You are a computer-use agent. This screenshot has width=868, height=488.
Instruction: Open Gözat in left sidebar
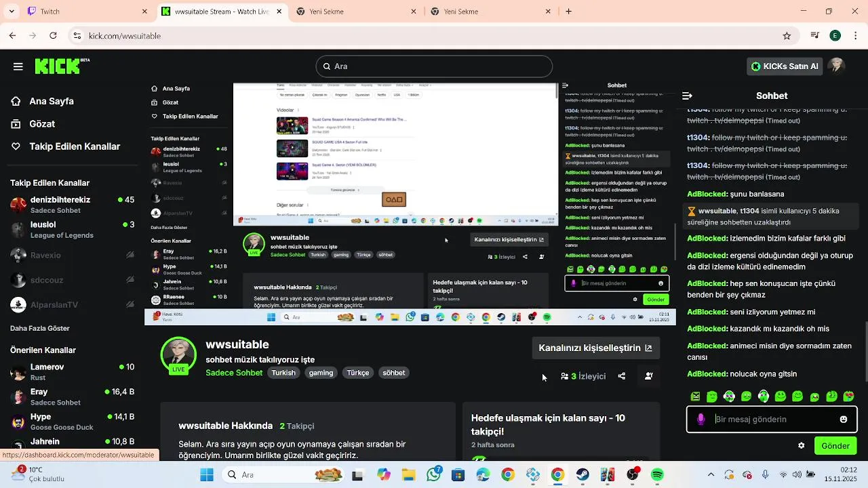coord(33,124)
